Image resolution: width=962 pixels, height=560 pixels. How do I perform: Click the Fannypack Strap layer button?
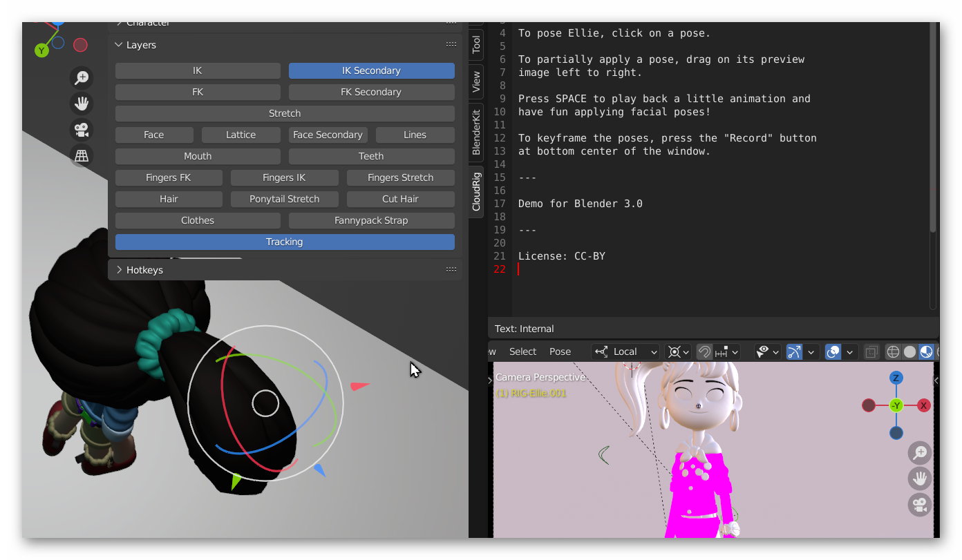(371, 220)
